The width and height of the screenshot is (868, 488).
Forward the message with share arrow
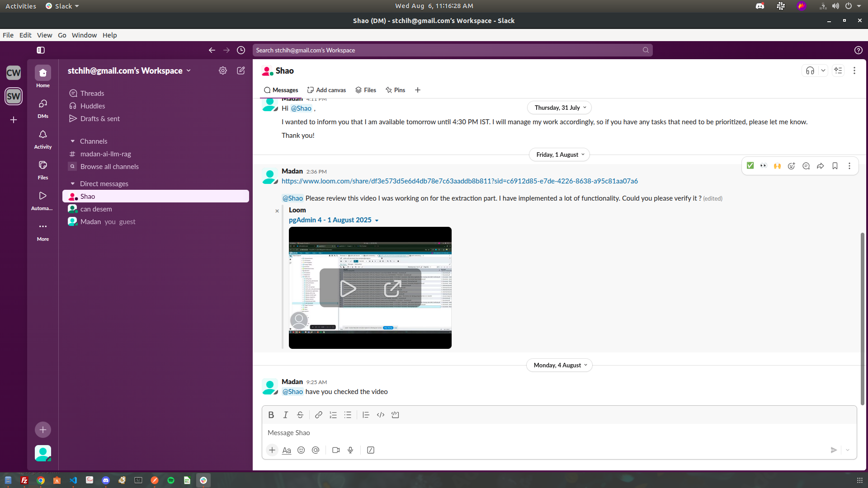click(821, 166)
